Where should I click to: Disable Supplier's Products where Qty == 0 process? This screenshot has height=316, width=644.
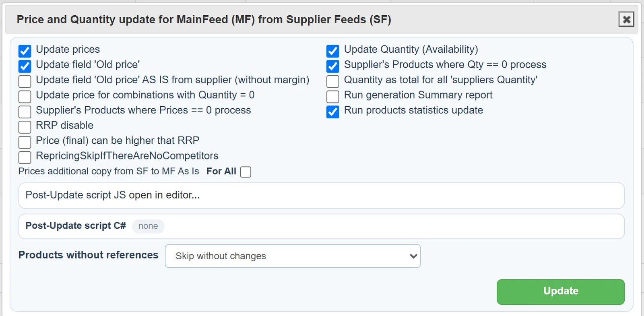(x=333, y=66)
